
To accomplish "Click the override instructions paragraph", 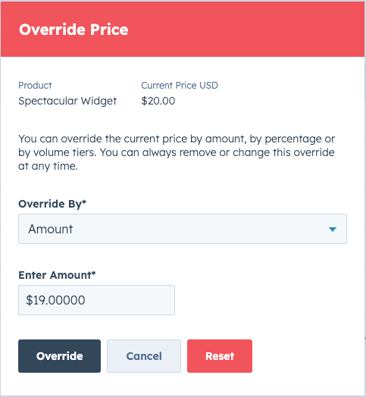I will click(x=177, y=152).
